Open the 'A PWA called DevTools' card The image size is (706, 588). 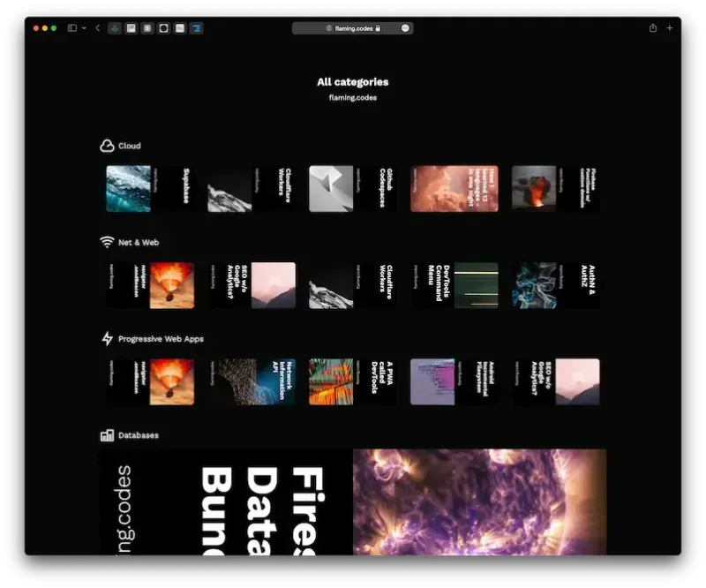pyautogui.click(x=353, y=381)
